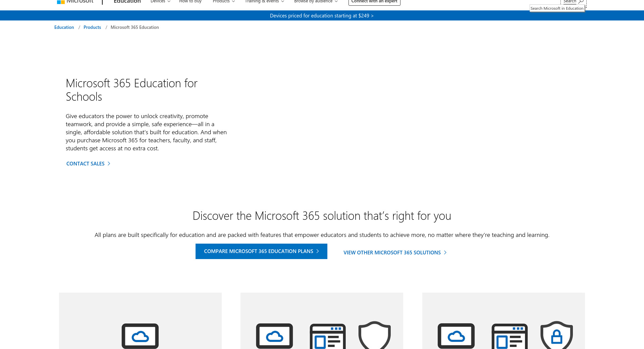This screenshot has height=349, width=644.
Task: Follow the Contact Sales link
Action: tap(88, 164)
